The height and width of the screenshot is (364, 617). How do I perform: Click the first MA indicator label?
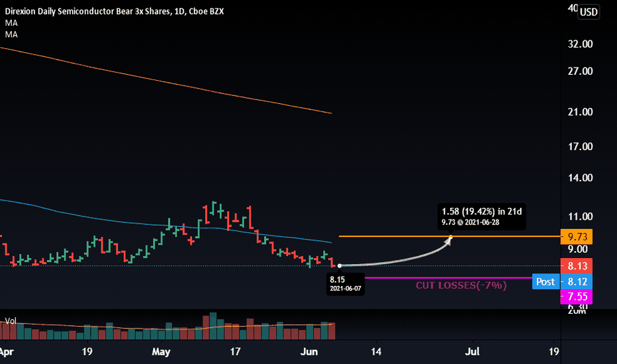point(11,23)
